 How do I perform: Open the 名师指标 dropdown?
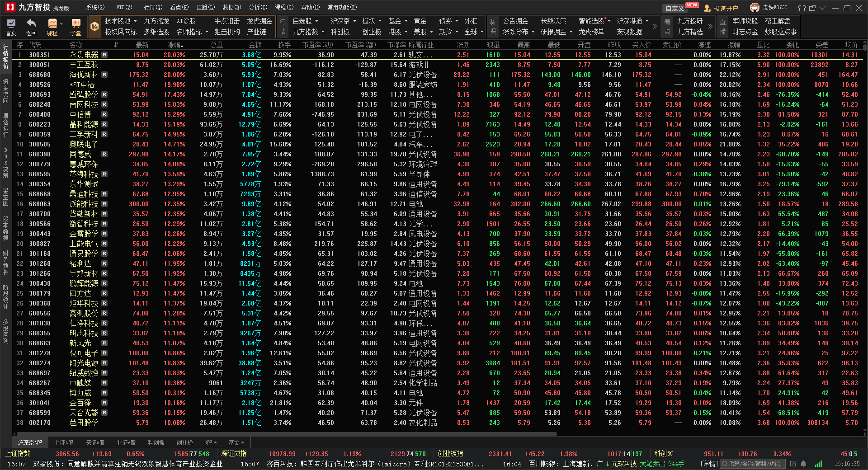pyautogui.click(x=193, y=32)
